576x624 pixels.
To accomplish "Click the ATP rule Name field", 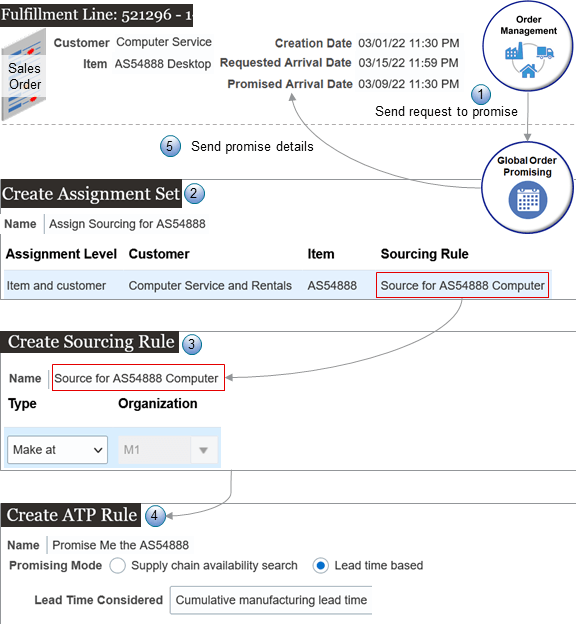I will (121, 545).
